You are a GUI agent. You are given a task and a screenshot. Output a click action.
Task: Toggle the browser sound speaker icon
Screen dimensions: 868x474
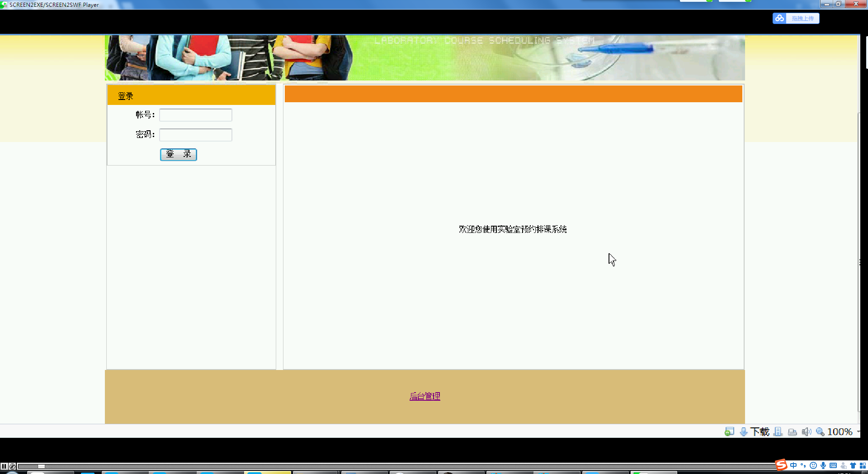coord(807,432)
